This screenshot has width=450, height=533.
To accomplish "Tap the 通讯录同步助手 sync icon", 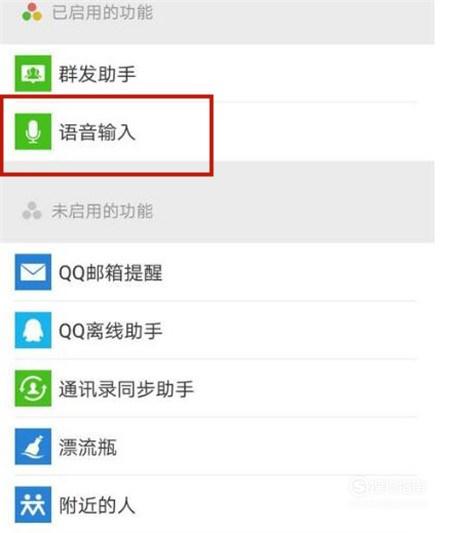I will (x=33, y=388).
